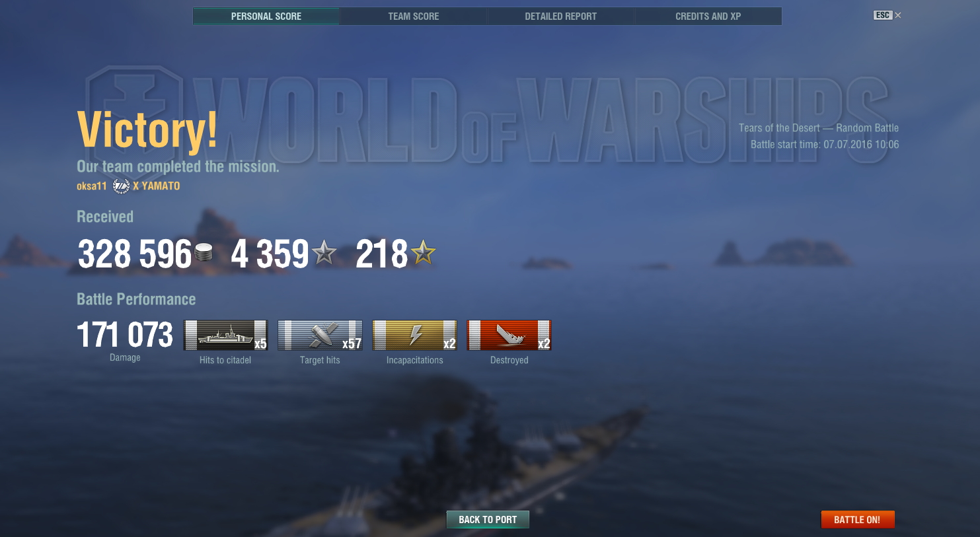
Task: Click the 328 596 credits received value
Action: coord(135,254)
